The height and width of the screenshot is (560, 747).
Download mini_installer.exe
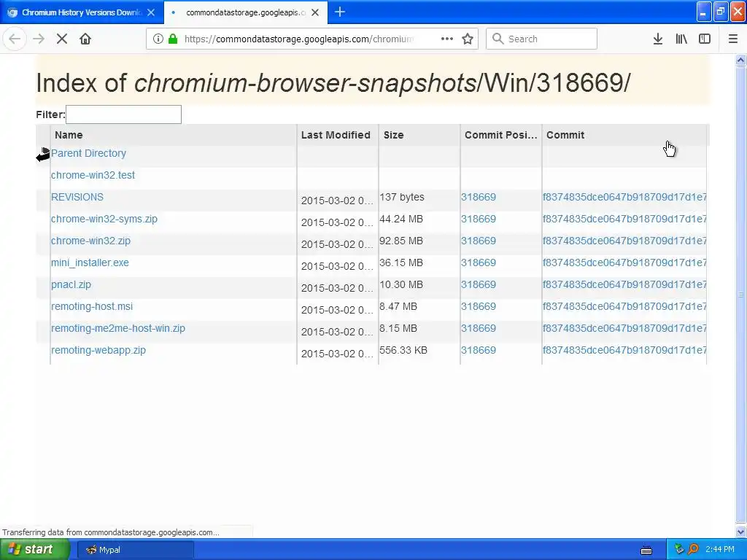pyautogui.click(x=90, y=262)
